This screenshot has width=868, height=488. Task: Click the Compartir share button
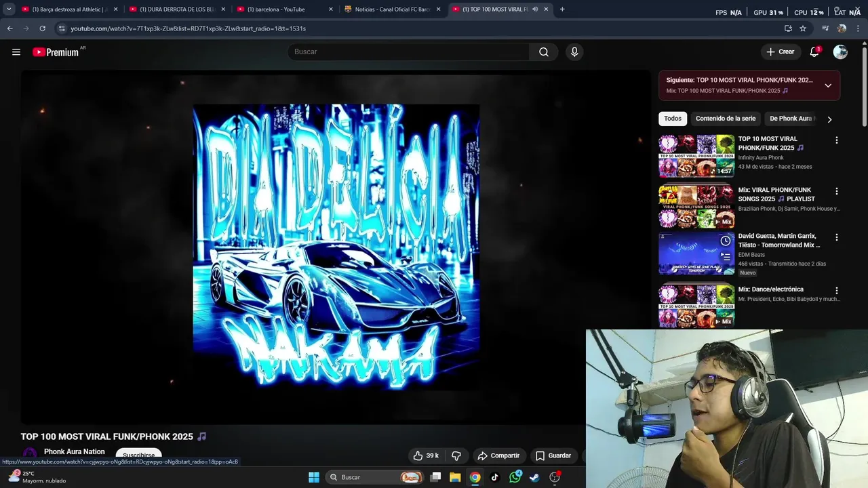pyautogui.click(x=498, y=456)
